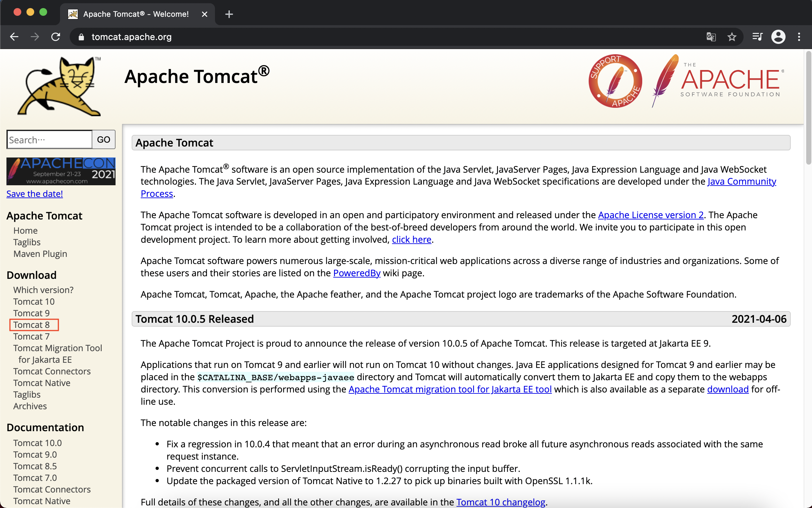
Task: Open the ApacheCon 2021 banner
Action: [61, 171]
